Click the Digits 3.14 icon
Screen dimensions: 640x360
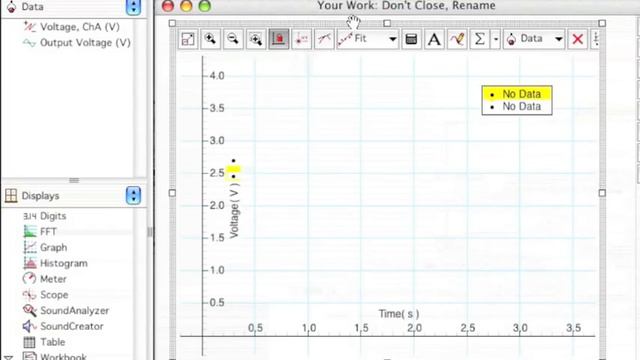tap(30, 216)
